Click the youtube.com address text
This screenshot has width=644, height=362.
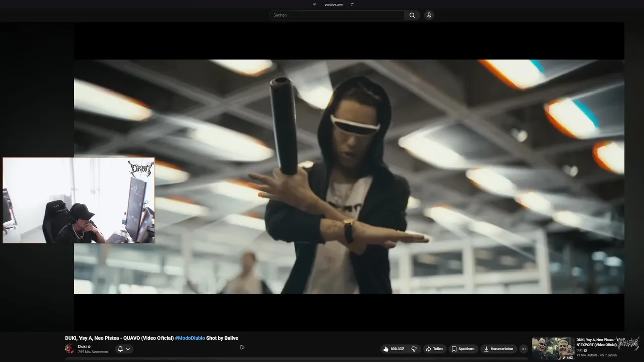point(333,4)
